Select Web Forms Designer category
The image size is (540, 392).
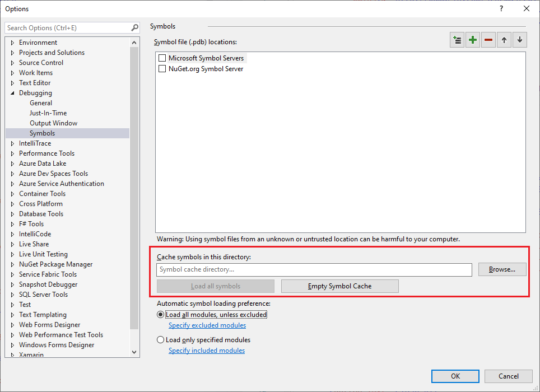[50, 325]
